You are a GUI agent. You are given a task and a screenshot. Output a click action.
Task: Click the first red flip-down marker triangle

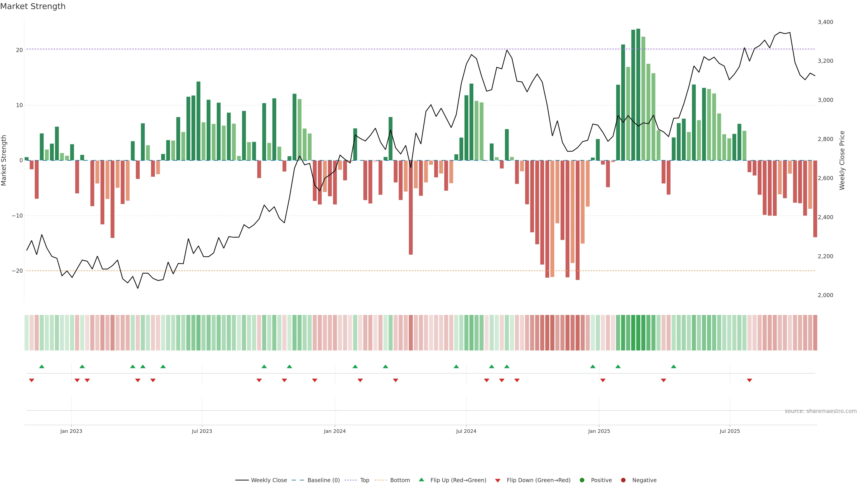32,380
